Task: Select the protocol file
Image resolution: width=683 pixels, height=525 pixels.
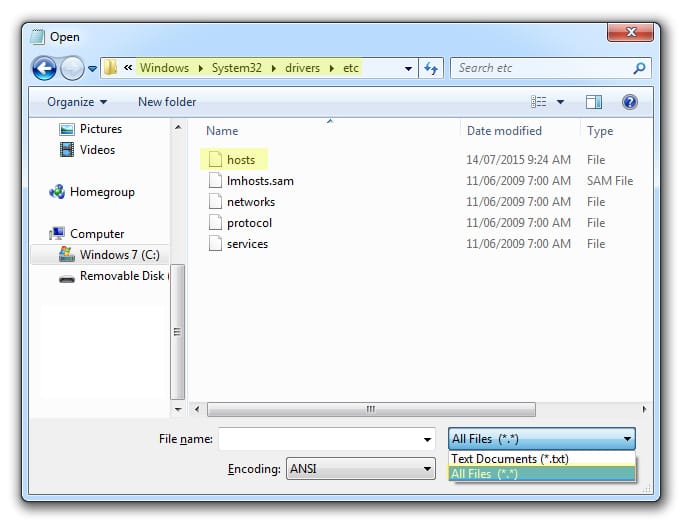Action: pos(249,223)
